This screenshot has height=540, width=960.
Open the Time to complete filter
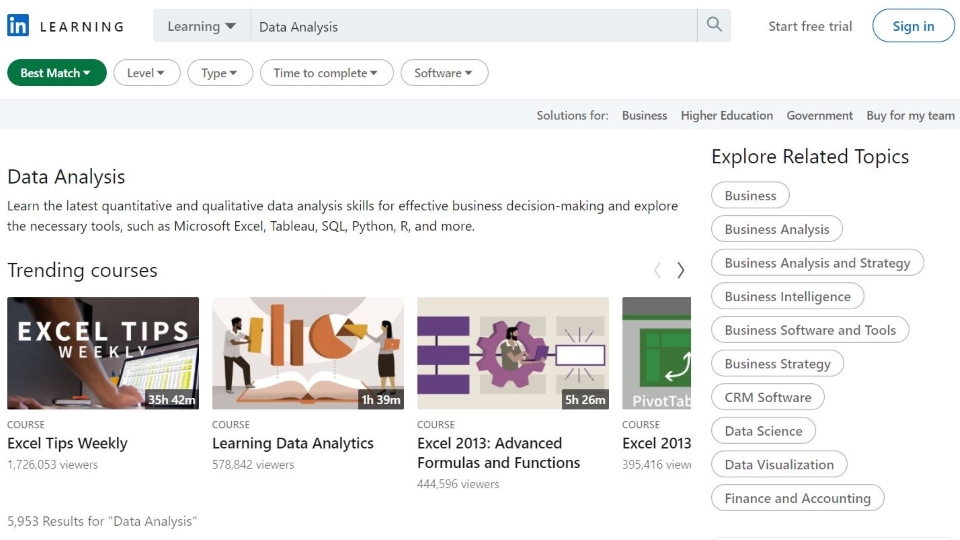pyautogui.click(x=326, y=73)
